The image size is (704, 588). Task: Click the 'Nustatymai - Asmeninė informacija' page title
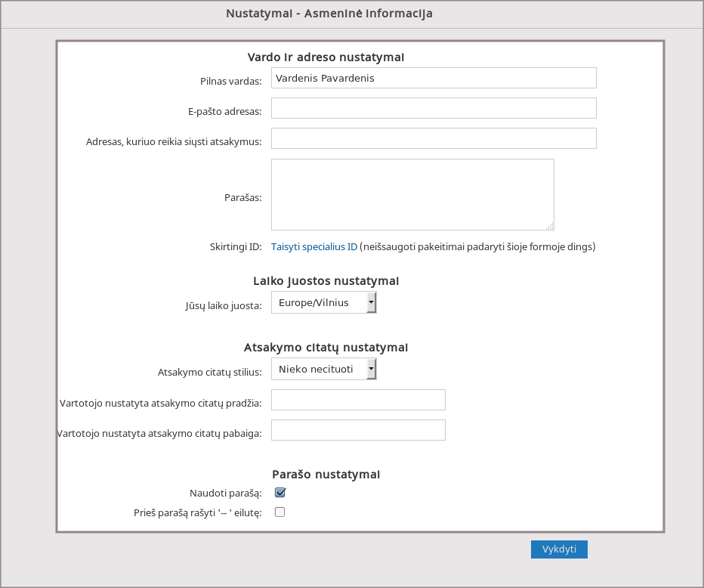click(x=329, y=14)
